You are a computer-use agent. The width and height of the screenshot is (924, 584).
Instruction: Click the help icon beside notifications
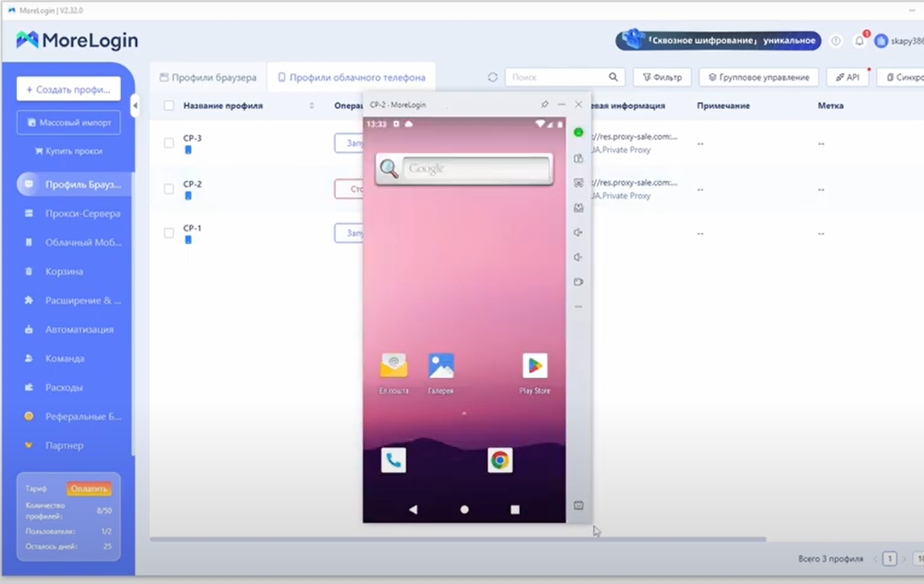835,40
